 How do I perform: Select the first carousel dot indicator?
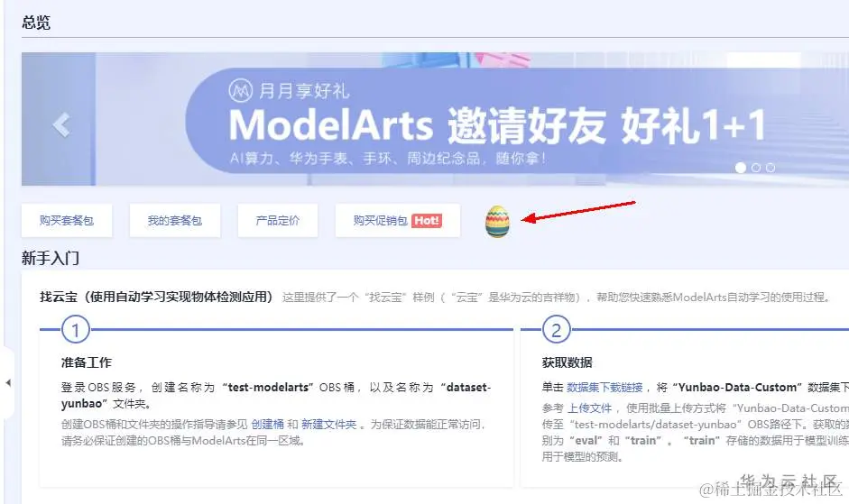coord(741,168)
